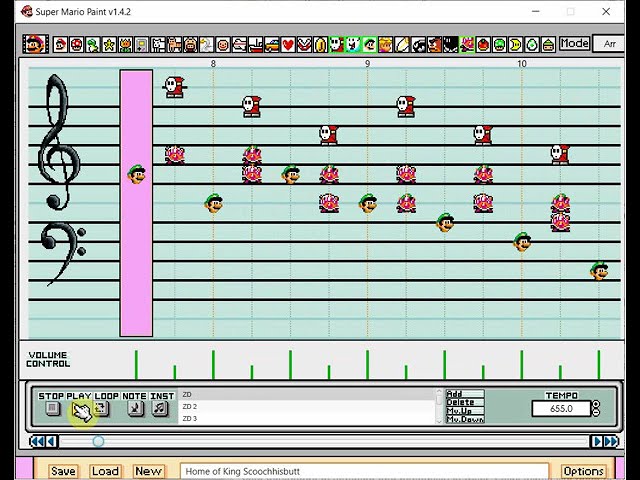Select the Fruit instrument icon

(x=483, y=44)
